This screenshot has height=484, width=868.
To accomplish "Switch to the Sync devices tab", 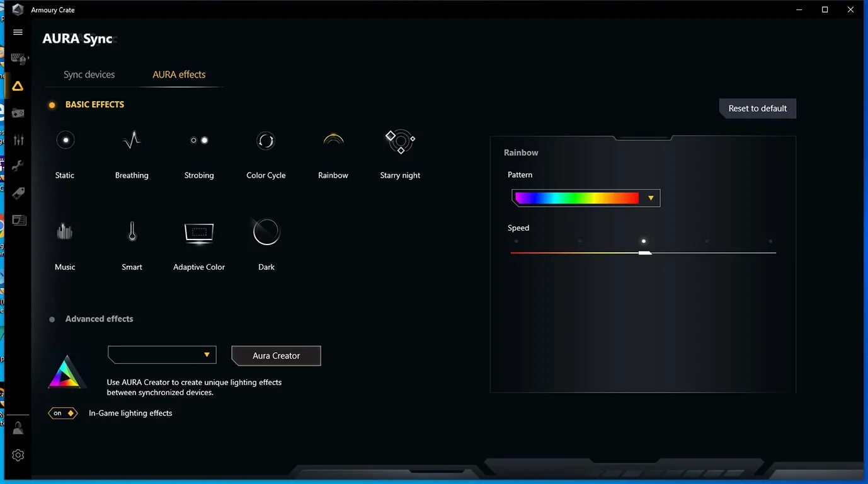I will coord(89,74).
